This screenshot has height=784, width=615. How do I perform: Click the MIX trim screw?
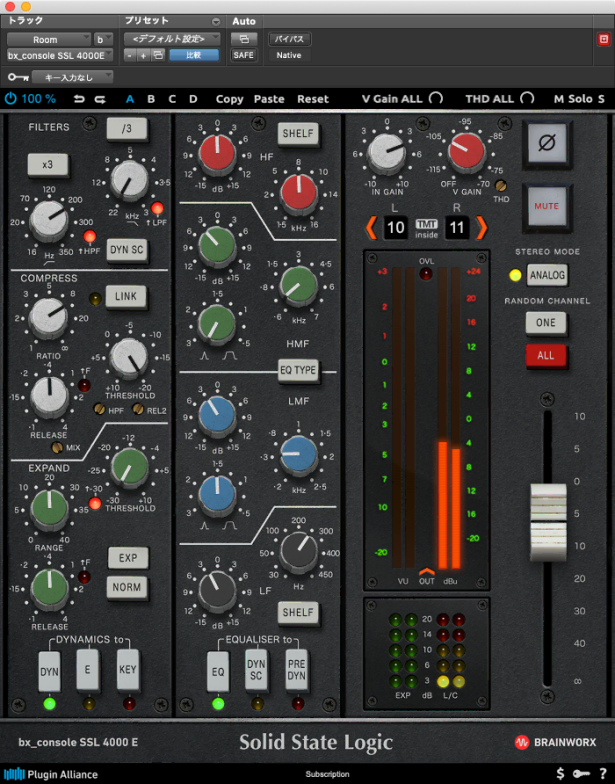[x=58, y=448]
